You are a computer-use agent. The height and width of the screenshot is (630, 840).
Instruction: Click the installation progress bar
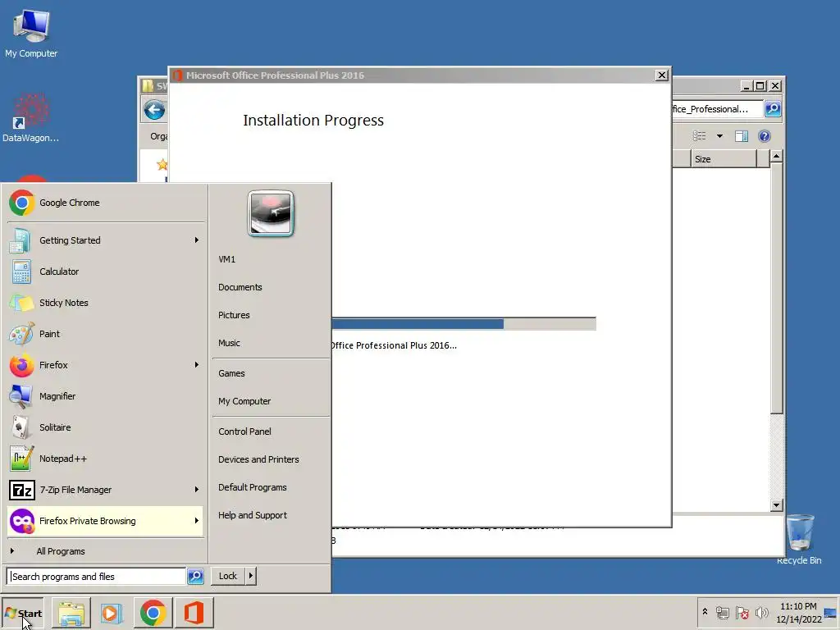point(464,323)
